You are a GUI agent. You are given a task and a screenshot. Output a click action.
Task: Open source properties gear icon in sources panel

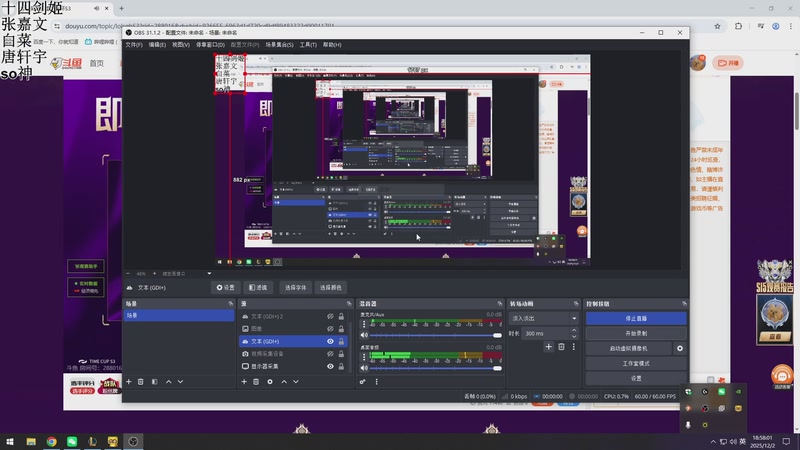(270, 382)
